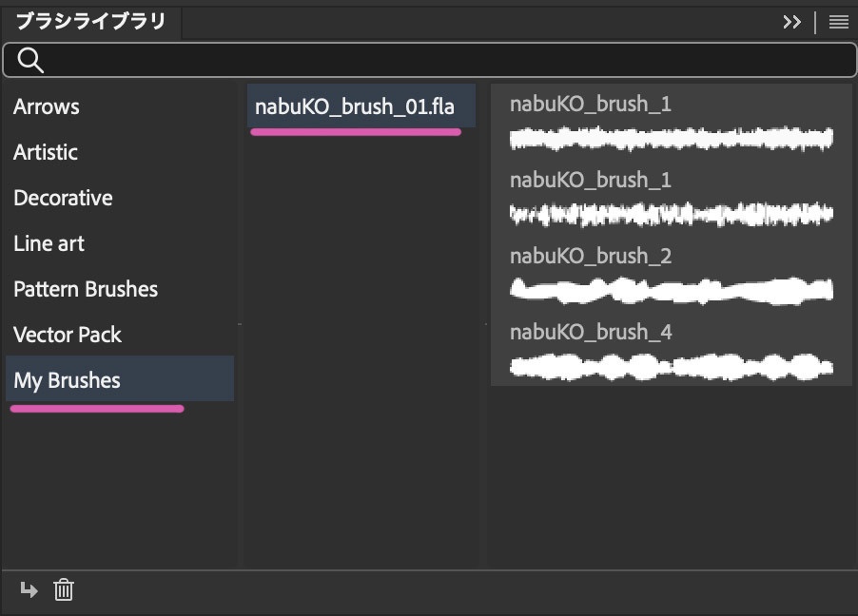Screen dimensions: 858x616
Task: Click the nabuKO_brush_2 stroke preview
Action: 671,290
